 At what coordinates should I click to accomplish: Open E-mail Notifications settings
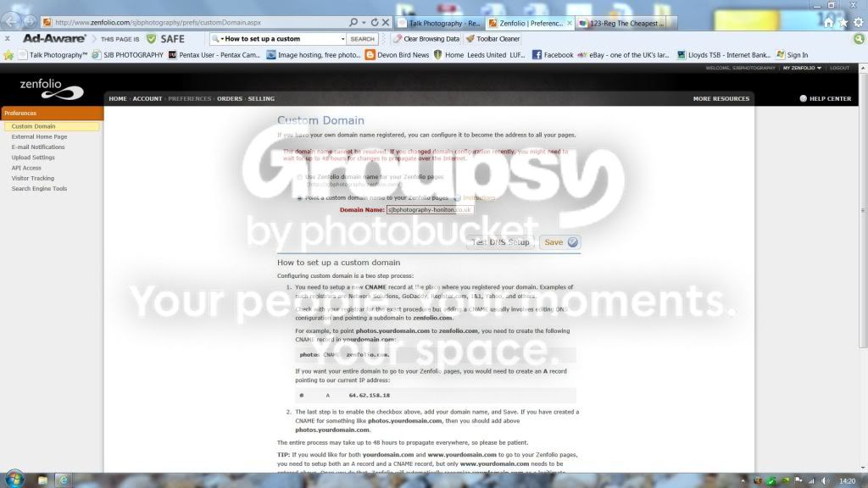click(38, 147)
